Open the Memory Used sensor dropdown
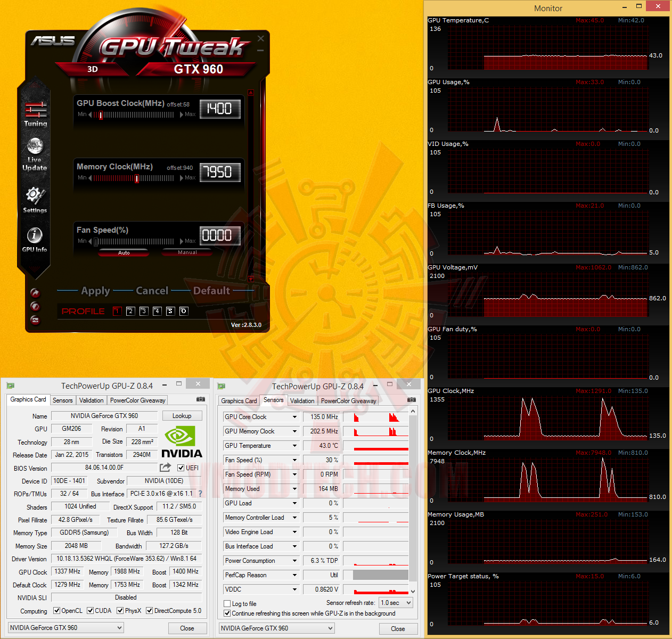This screenshot has height=639, width=672. pos(294,489)
